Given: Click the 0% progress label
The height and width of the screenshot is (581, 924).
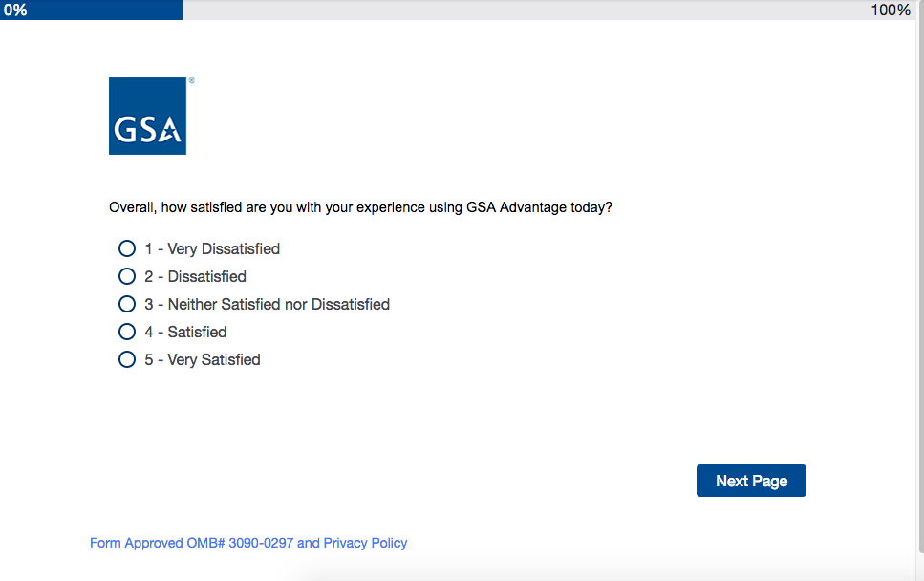Looking at the screenshot, I should (x=15, y=10).
